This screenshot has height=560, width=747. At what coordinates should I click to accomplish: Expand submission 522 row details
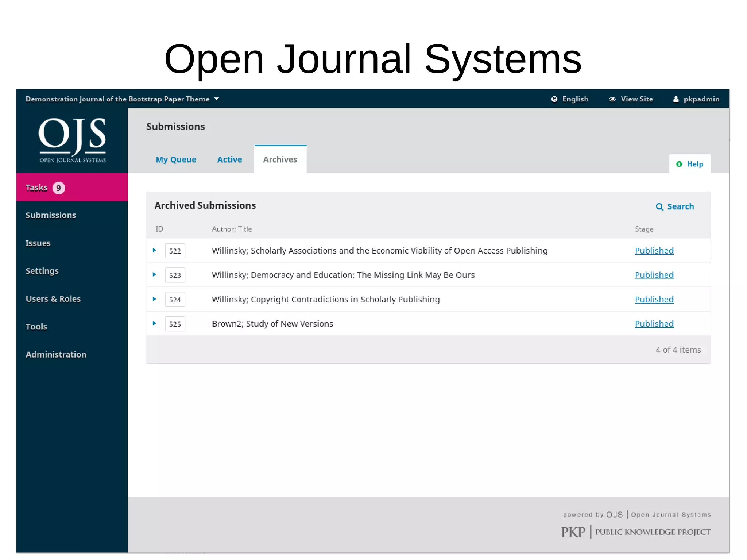154,250
